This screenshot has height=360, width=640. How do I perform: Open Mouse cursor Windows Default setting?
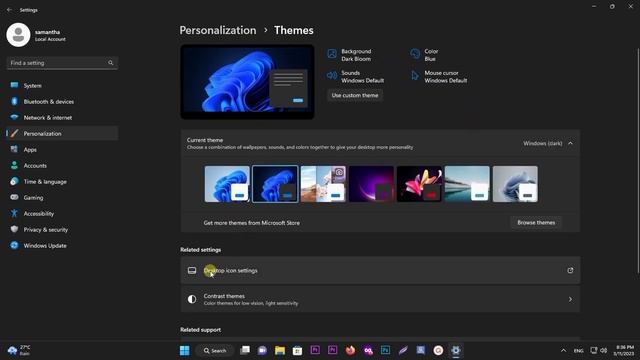pos(439,77)
